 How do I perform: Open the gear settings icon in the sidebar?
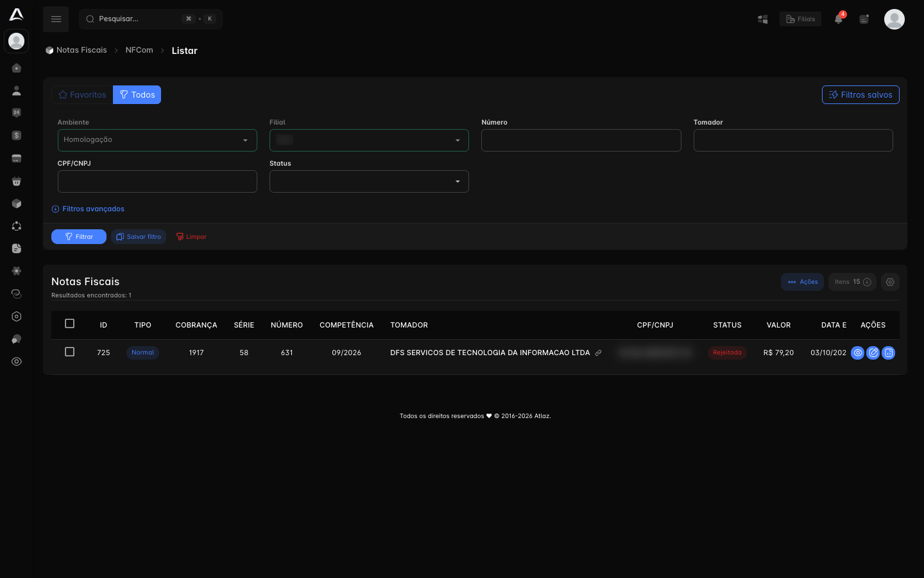pyautogui.click(x=17, y=271)
